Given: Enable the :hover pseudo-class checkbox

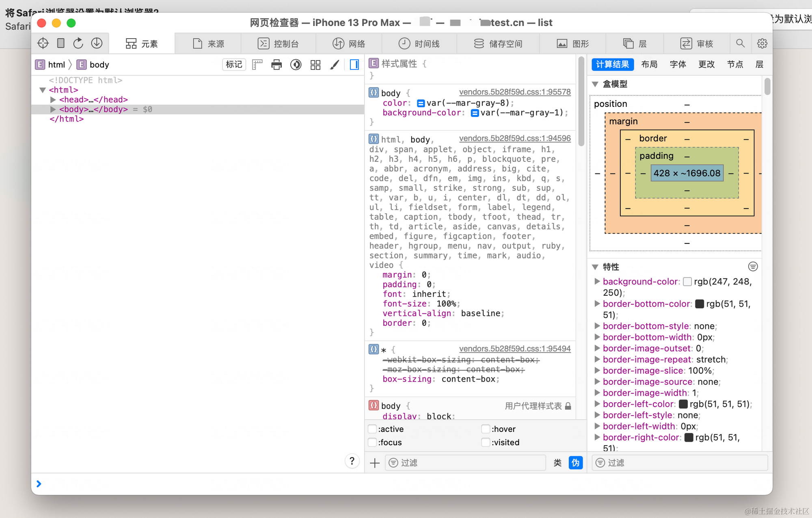Looking at the screenshot, I should pyautogui.click(x=486, y=429).
